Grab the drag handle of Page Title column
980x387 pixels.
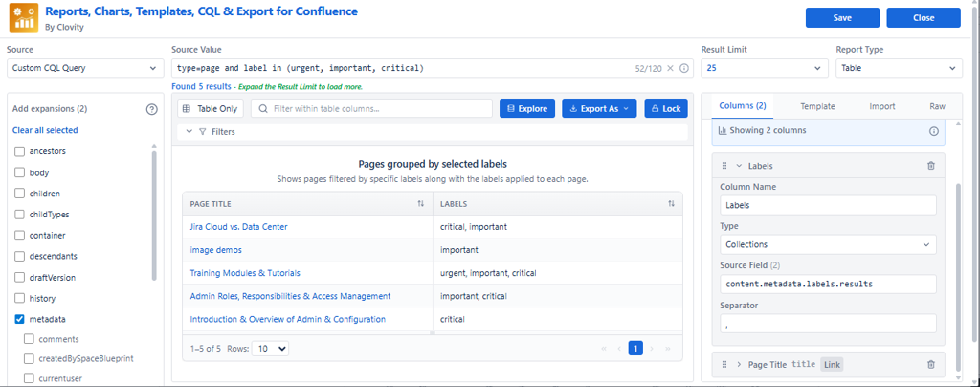[724, 365]
